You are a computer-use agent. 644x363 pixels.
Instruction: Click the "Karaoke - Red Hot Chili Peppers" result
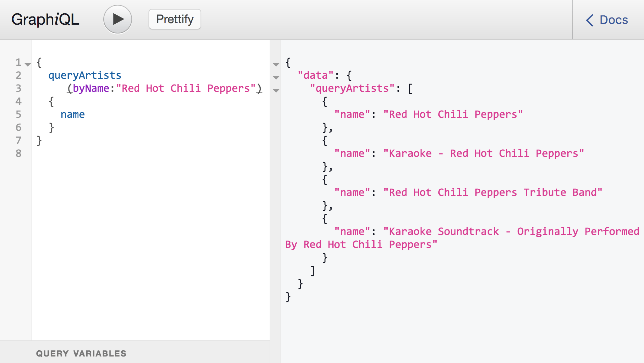pos(483,153)
